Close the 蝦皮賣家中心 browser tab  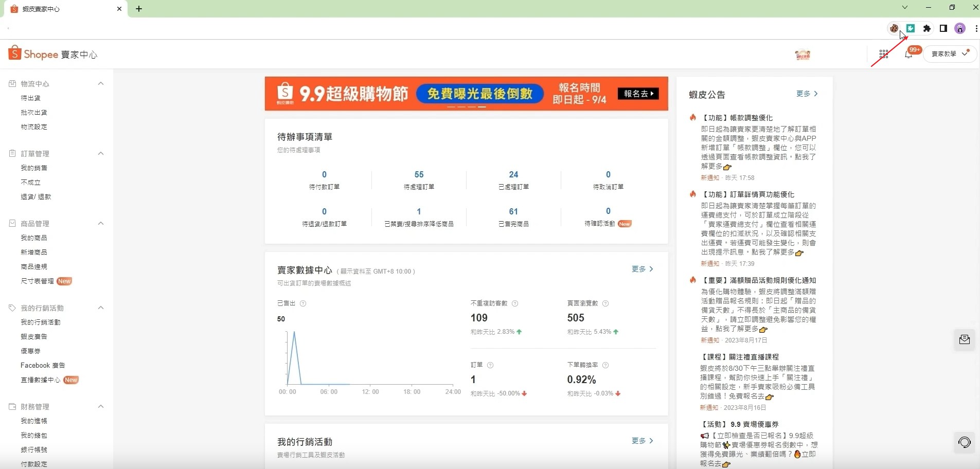(x=119, y=9)
